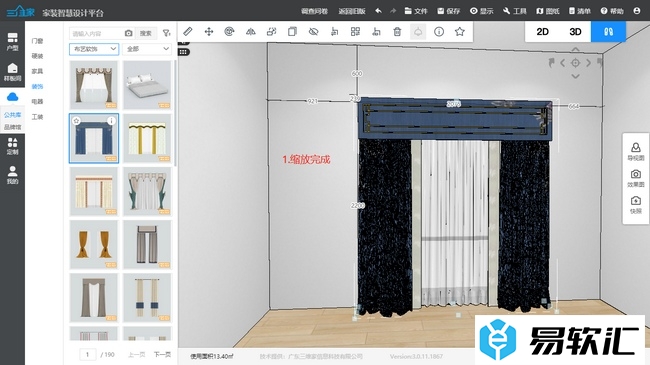Open the item info circle icon
Viewport: 650px width, 365px height.
(439, 32)
